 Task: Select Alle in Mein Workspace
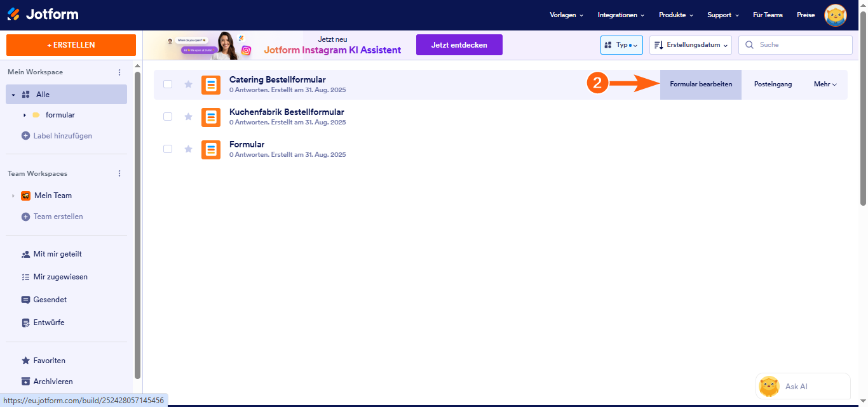coord(67,95)
